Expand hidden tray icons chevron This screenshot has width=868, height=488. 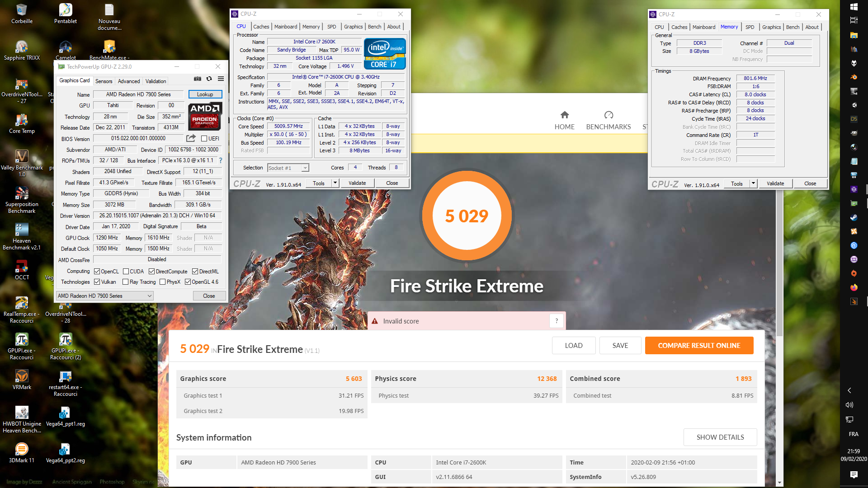[x=849, y=390]
